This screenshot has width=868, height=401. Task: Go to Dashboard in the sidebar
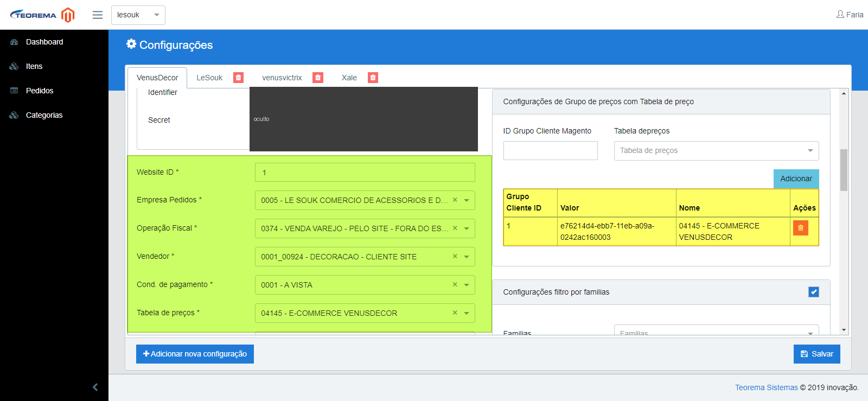[44, 42]
